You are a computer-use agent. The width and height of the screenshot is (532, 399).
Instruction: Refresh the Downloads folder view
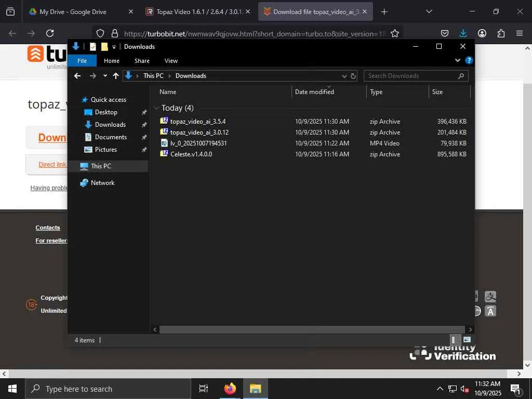click(353, 76)
